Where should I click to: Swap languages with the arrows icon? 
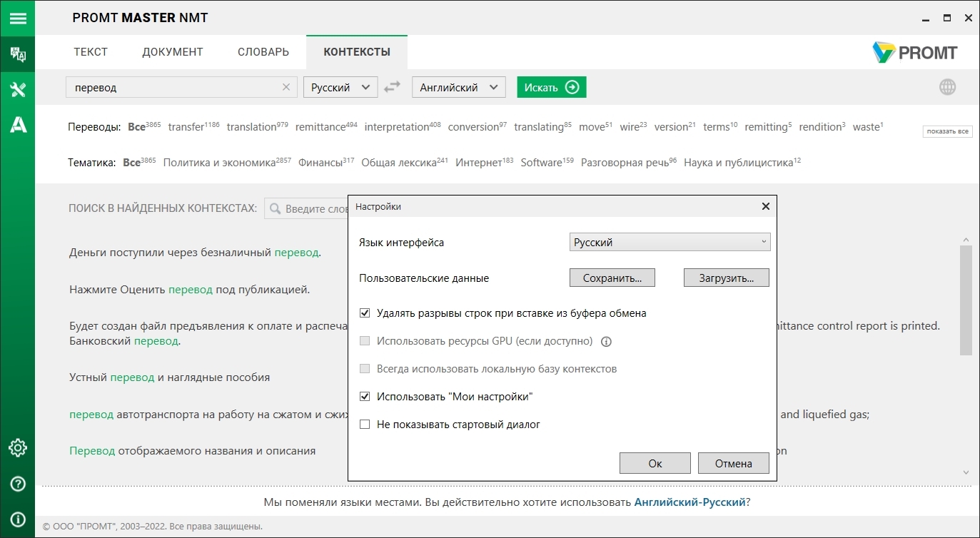[x=392, y=87]
